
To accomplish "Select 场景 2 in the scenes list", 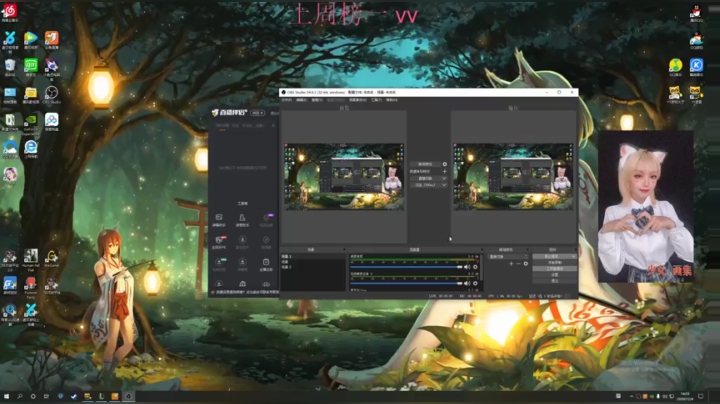I will click(x=312, y=267).
